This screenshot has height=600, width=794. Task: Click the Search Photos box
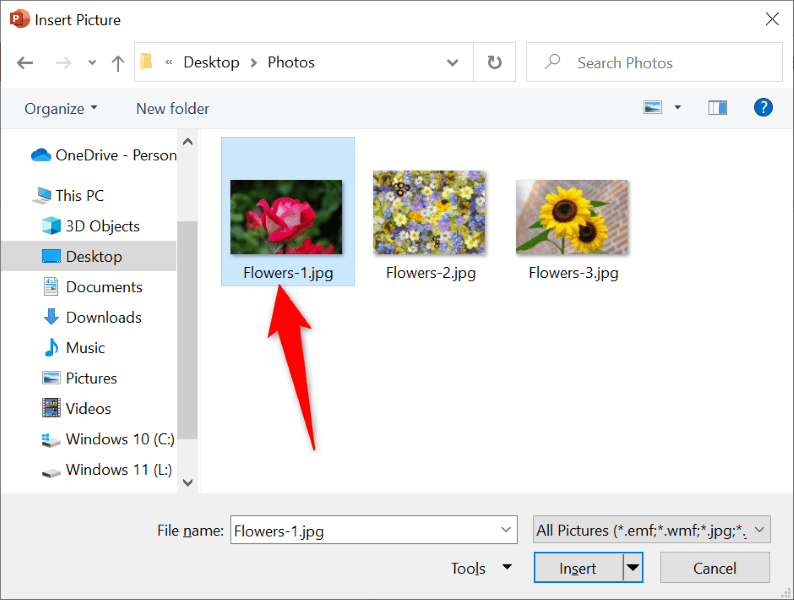(x=654, y=62)
